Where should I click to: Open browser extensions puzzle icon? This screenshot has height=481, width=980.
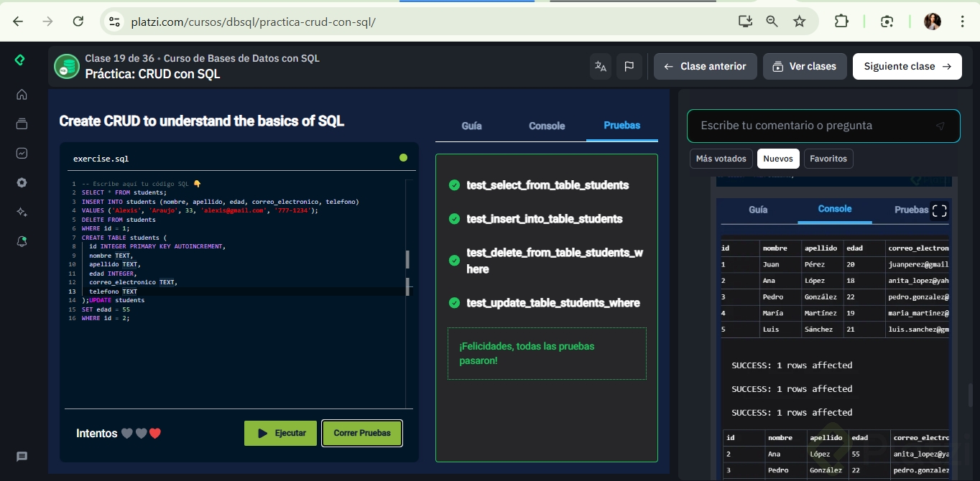tap(841, 22)
